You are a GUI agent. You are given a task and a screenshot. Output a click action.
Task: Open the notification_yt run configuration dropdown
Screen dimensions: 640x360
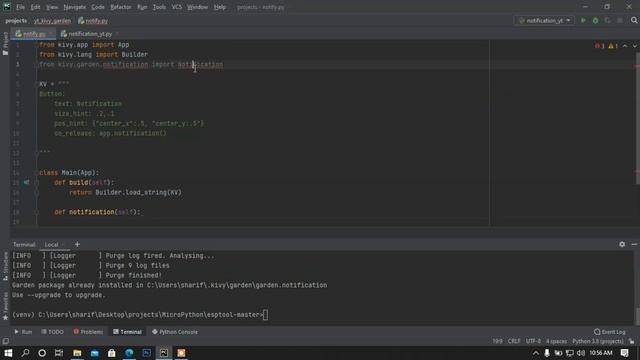(544, 20)
